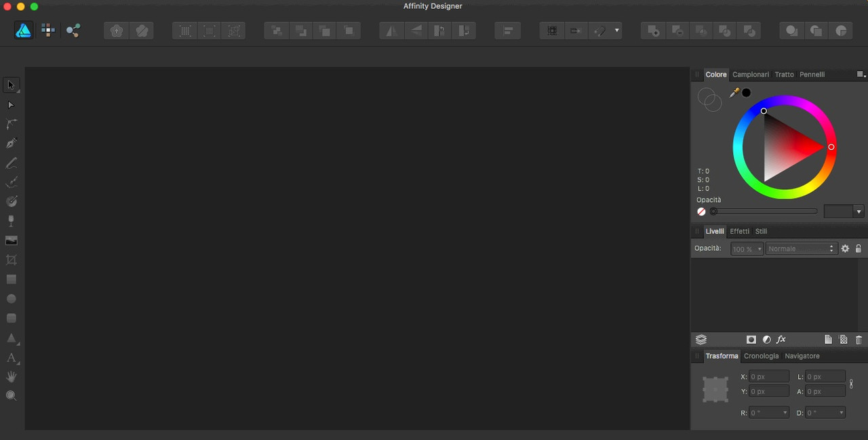This screenshot has width=868, height=440.
Task: Toggle the aspect ratio link in Trasforma
Action: 852,384
